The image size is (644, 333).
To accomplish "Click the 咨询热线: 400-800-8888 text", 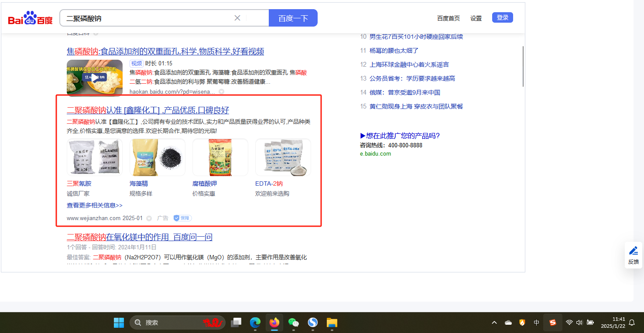I will pyautogui.click(x=391, y=145).
